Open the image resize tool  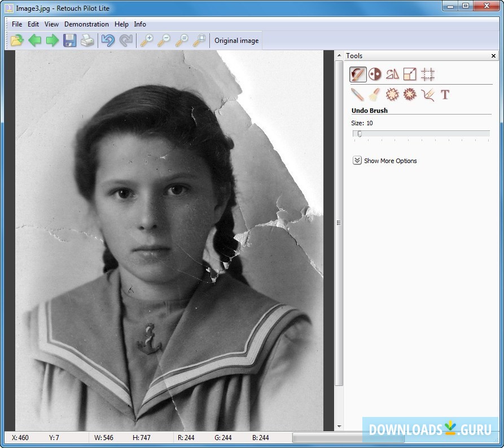point(410,74)
